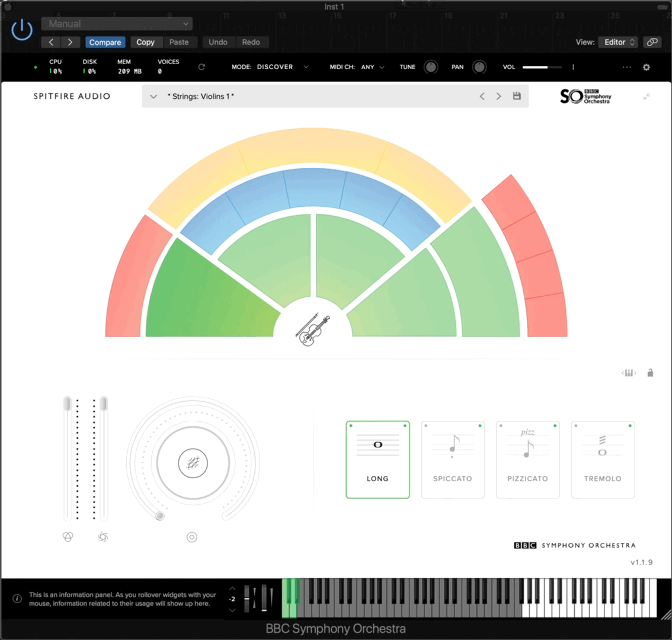
Task: Expand the preset browser chevron
Action: [x=153, y=97]
